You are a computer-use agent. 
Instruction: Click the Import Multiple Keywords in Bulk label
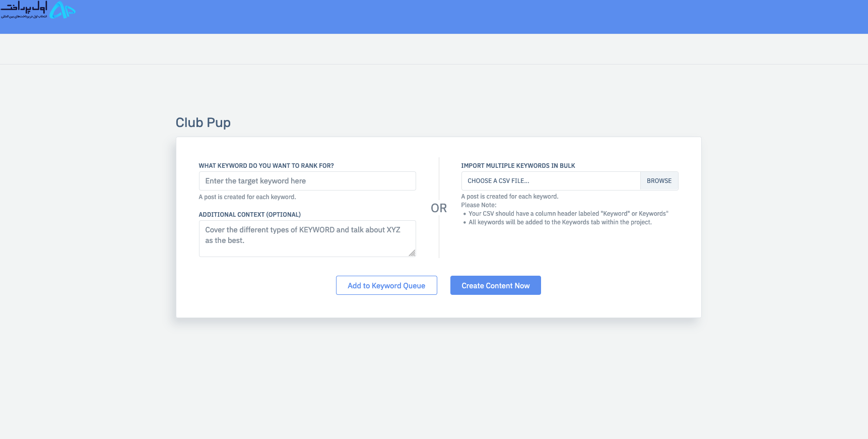(518, 166)
